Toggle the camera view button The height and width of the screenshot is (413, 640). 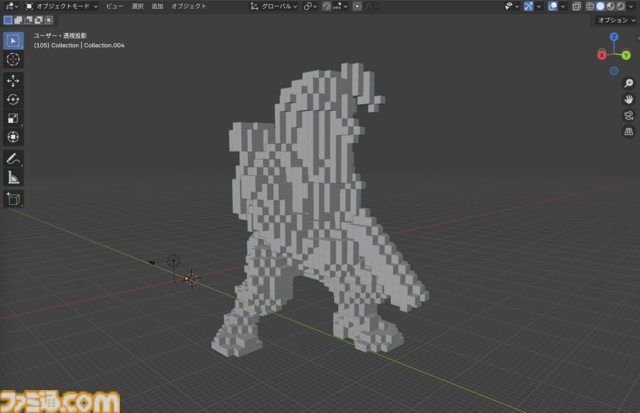coord(629,115)
